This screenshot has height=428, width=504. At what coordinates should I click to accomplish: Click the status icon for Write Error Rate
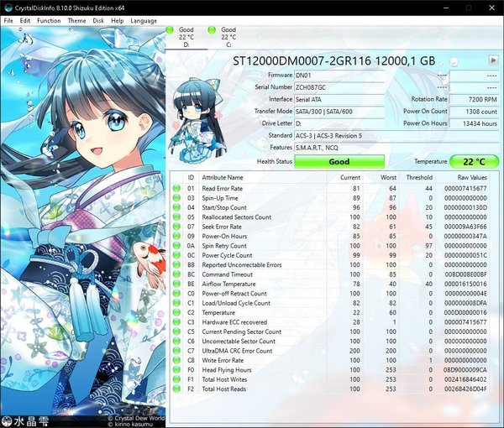(x=176, y=360)
